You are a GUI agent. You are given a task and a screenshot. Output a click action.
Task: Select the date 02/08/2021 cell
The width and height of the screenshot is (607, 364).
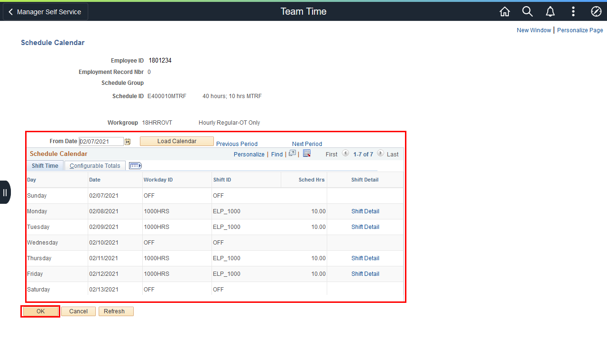coord(104,211)
